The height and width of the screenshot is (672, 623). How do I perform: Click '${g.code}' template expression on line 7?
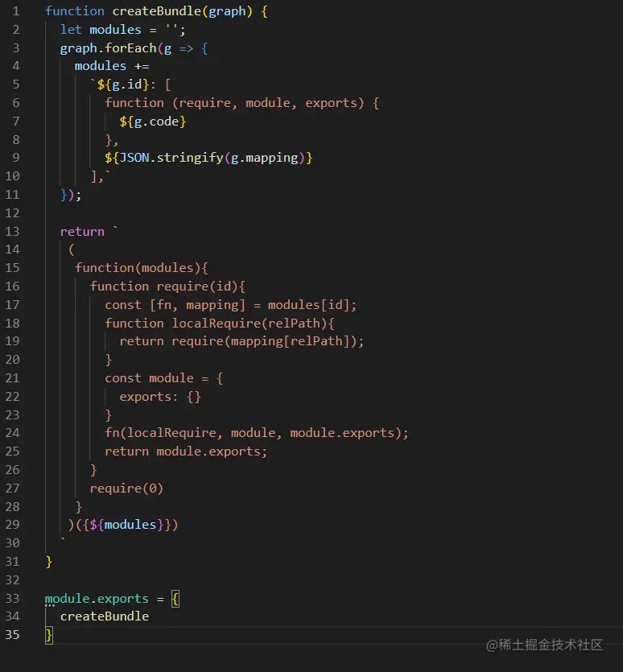(x=153, y=122)
